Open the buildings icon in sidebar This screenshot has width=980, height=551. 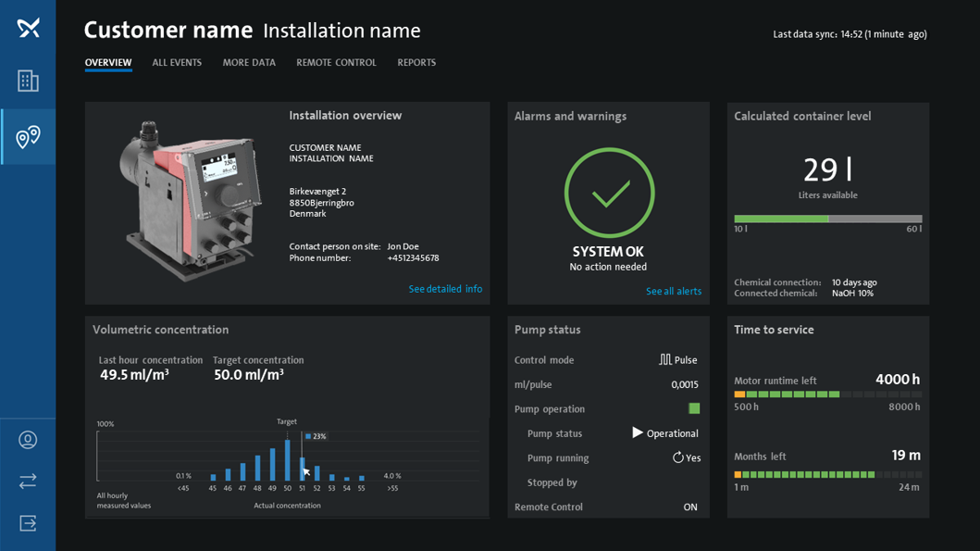point(28,81)
